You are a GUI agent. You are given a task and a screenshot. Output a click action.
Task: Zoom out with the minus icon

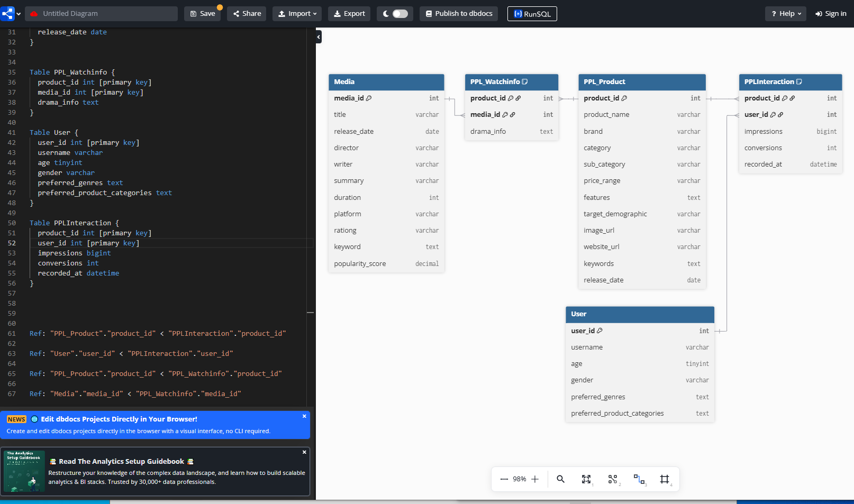tap(504, 479)
